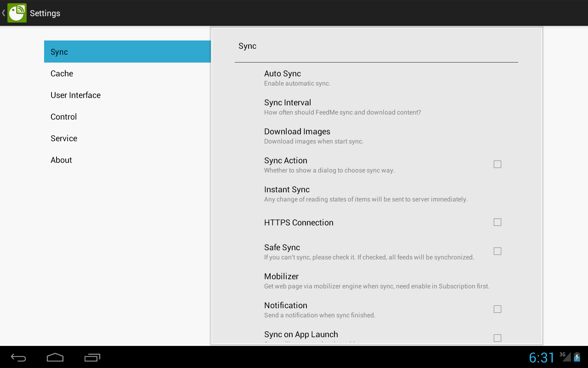The height and width of the screenshot is (368, 588).
Task: Tap the FeedMe app icon
Action: tap(17, 13)
